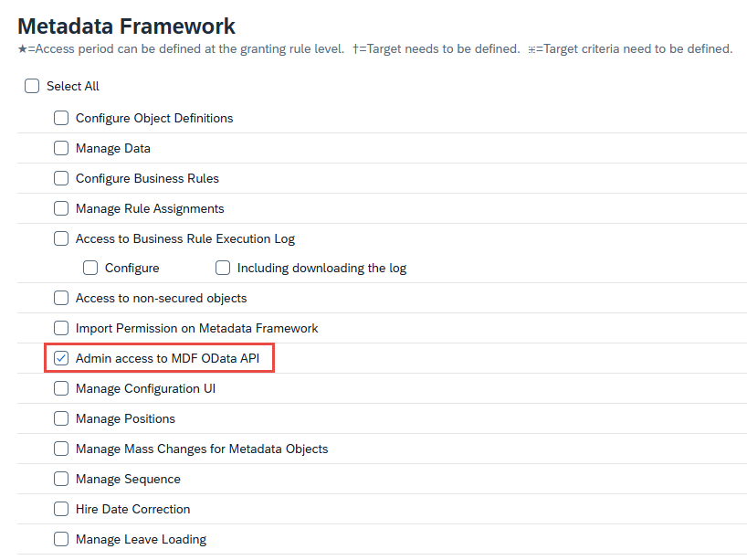
Task: Click the Admin access to MDF OData API label
Action: click(x=167, y=358)
